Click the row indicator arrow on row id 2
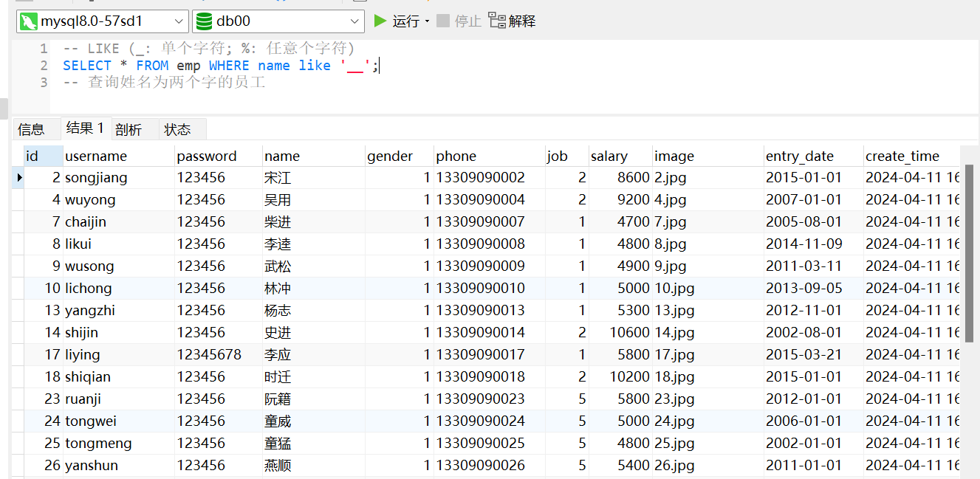980x479 pixels. coord(20,177)
